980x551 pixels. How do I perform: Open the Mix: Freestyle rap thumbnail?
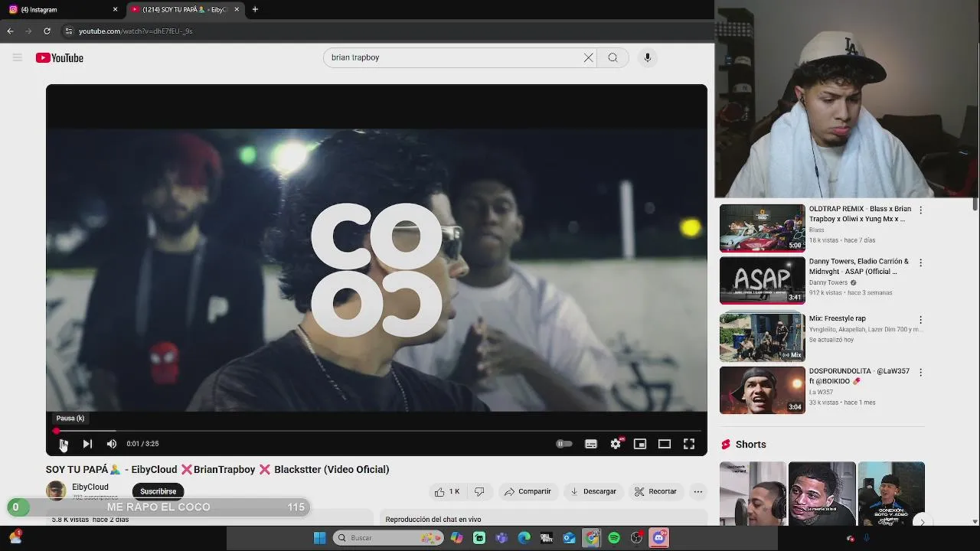click(x=763, y=337)
